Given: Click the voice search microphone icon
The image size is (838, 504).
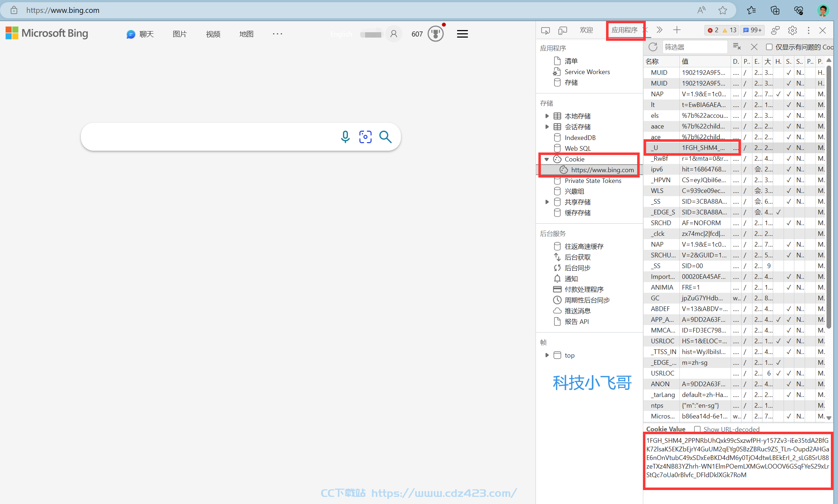Looking at the screenshot, I should click(x=345, y=137).
